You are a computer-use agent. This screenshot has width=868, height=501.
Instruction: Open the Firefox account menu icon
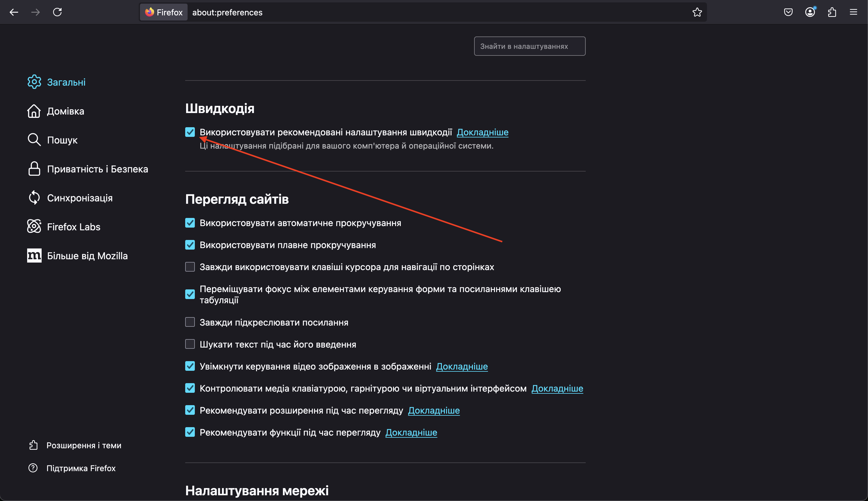click(x=810, y=12)
